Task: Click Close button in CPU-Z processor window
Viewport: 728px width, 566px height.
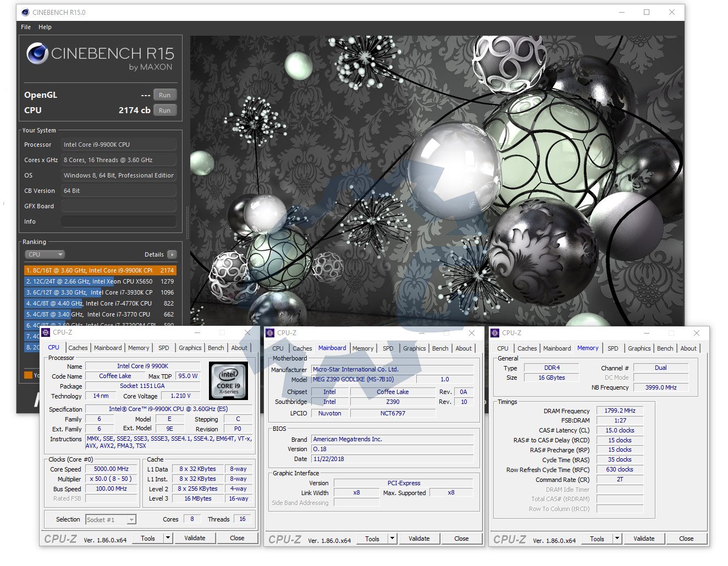Action: coord(238,539)
